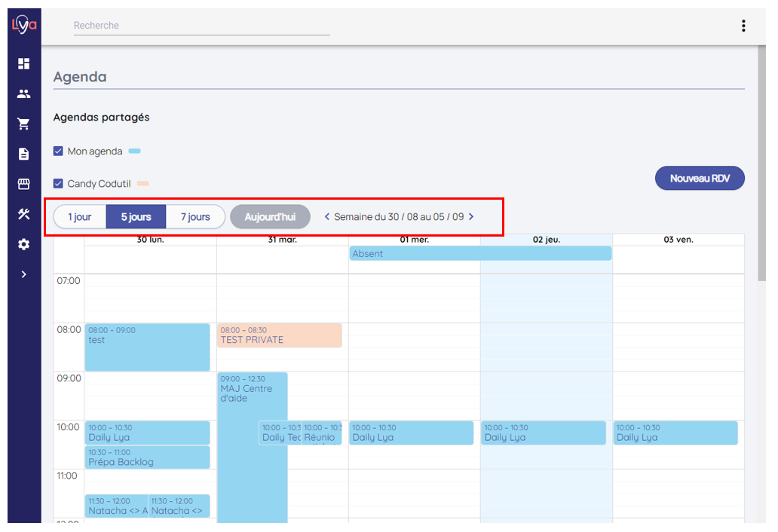Click the blue Mon agenda color swatch
This screenshot has height=532, width=778.
[x=134, y=151]
